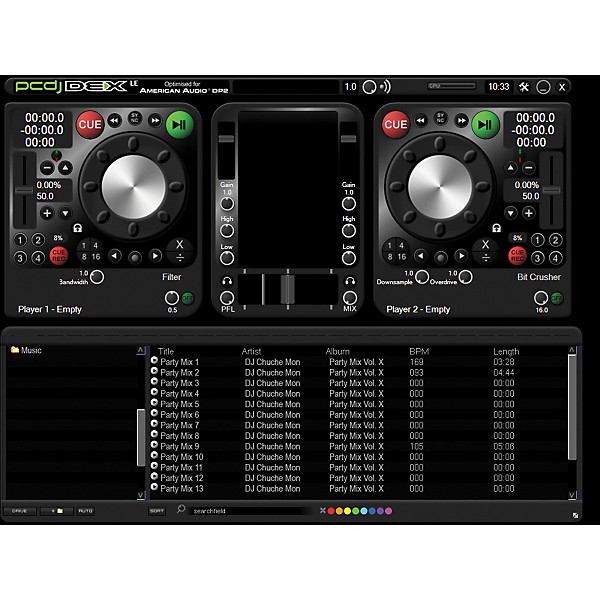Toggle CUE REC on Player 1
Viewport: 600px width, 600px height.
(x=59, y=256)
